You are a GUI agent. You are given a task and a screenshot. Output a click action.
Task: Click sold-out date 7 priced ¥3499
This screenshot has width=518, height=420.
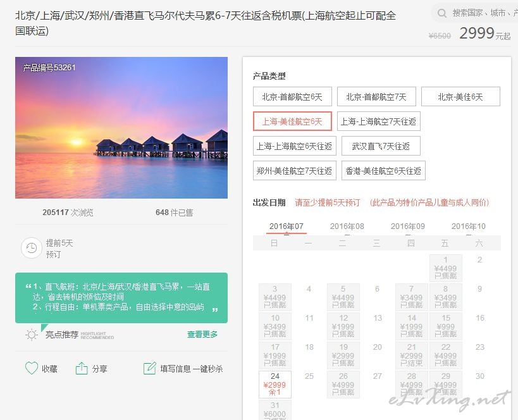tap(411, 297)
